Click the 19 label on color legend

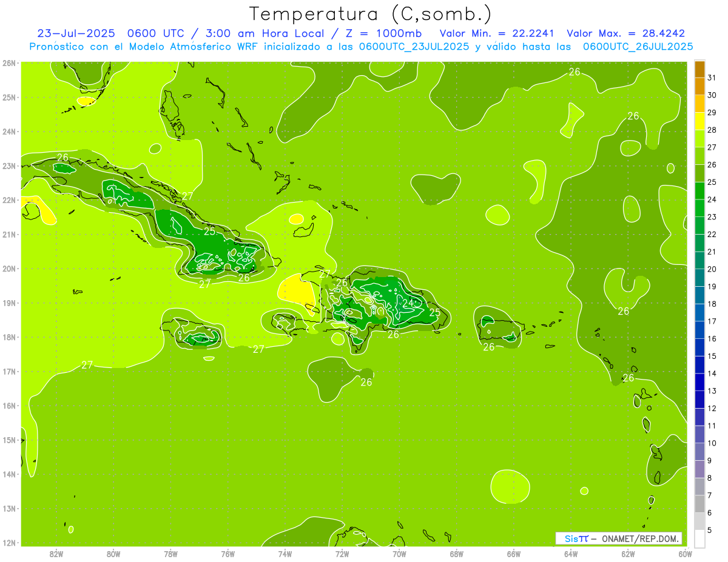(x=712, y=286)
